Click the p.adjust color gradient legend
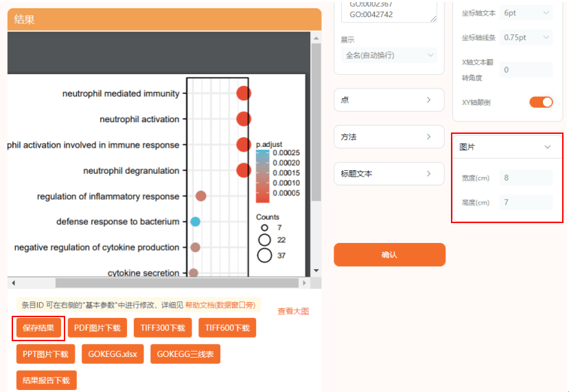Screen dimensions: 569x392 point(262,176)
